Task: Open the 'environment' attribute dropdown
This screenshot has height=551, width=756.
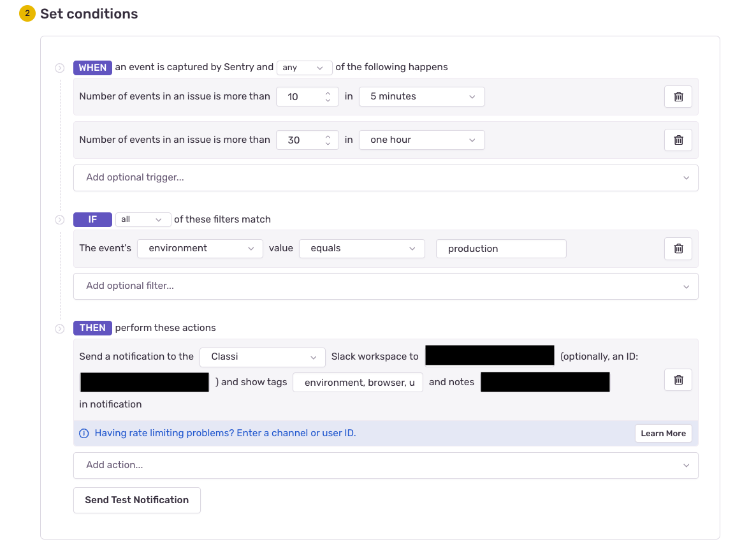Action: [200, 249]
